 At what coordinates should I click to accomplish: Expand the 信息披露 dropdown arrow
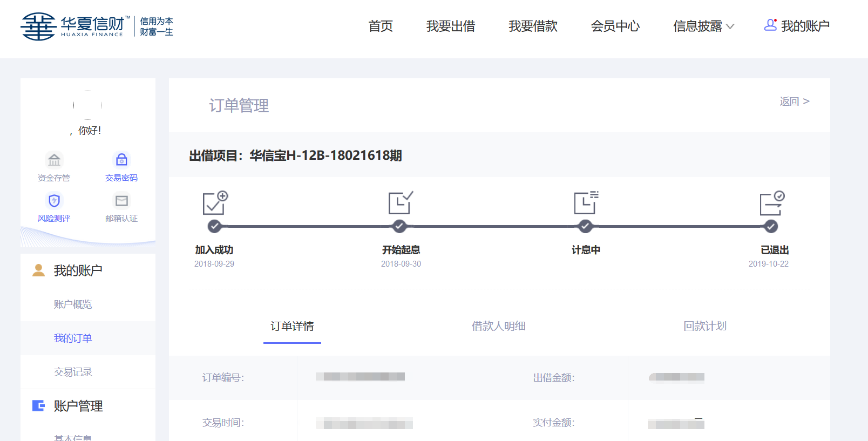tap(730, 26)
